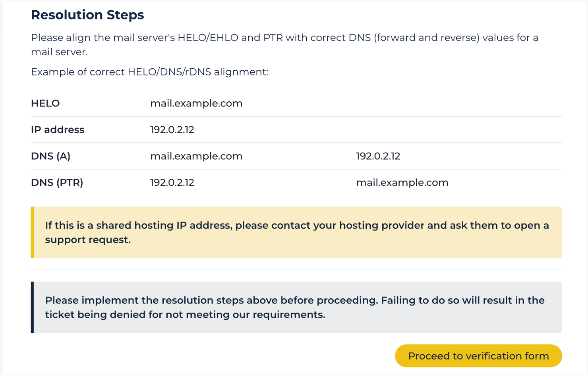Image resolution: width=588 pixels, height=375 pixels.
Task: Click the dark navy accent bar on the gray notice
Action: coord(32,307)
